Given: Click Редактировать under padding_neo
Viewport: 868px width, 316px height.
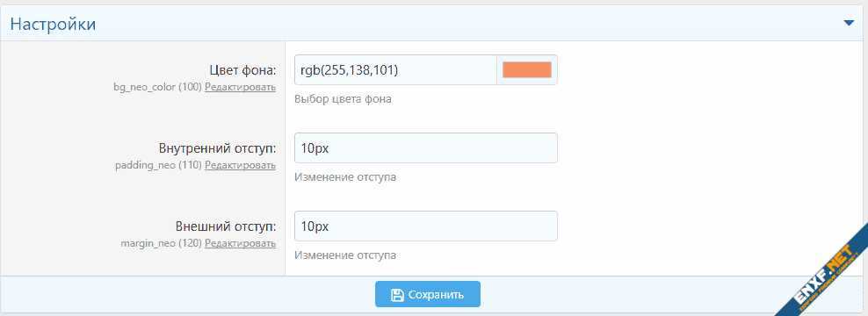Looking at the screenshot, I should [x=240, y=165].
